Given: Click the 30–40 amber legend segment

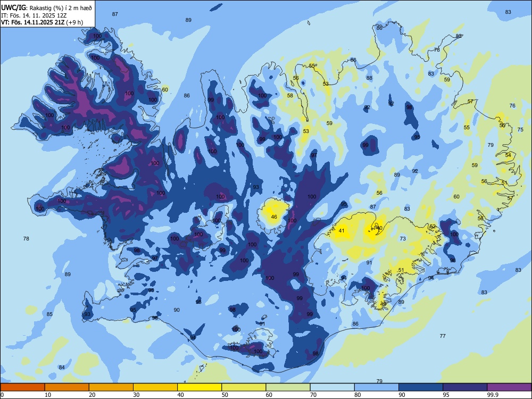Looking at the screenshot, I should click(x=155, y=387).
